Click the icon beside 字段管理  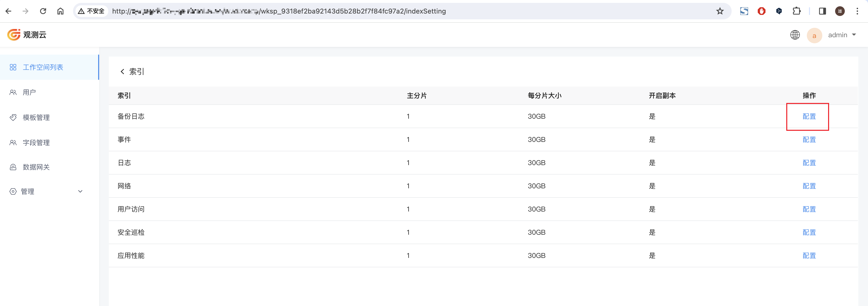[13, 143]
